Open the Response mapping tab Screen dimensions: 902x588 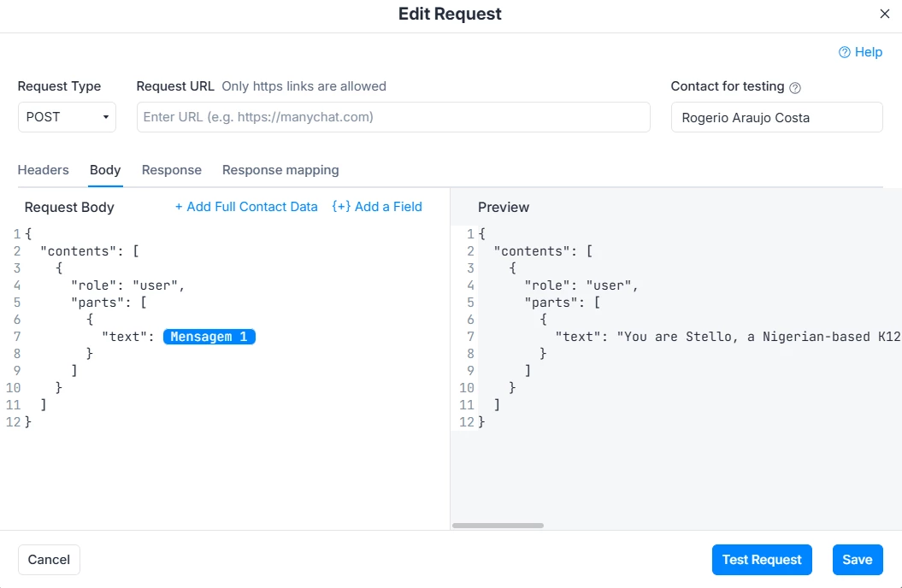[x=280, y=170]
